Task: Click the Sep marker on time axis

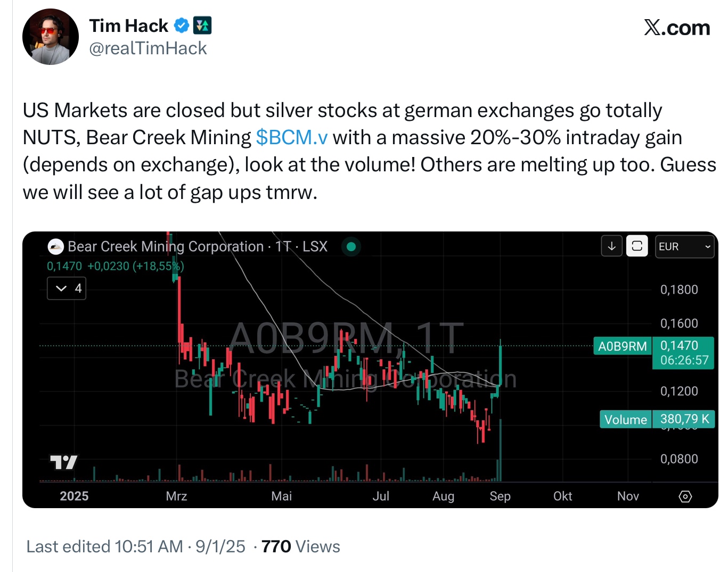Action: pyautogui.click(x=500, y=496)
